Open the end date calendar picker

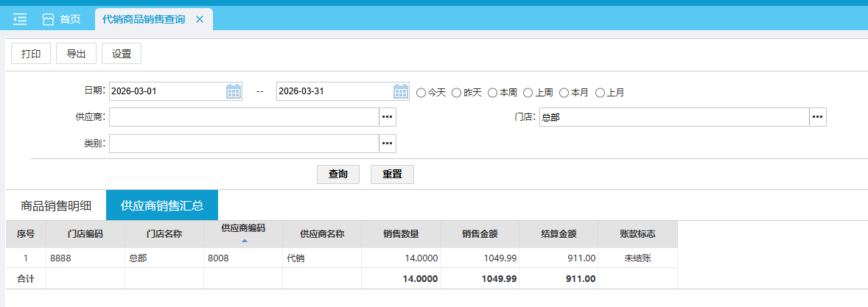(x=401, y=92)
